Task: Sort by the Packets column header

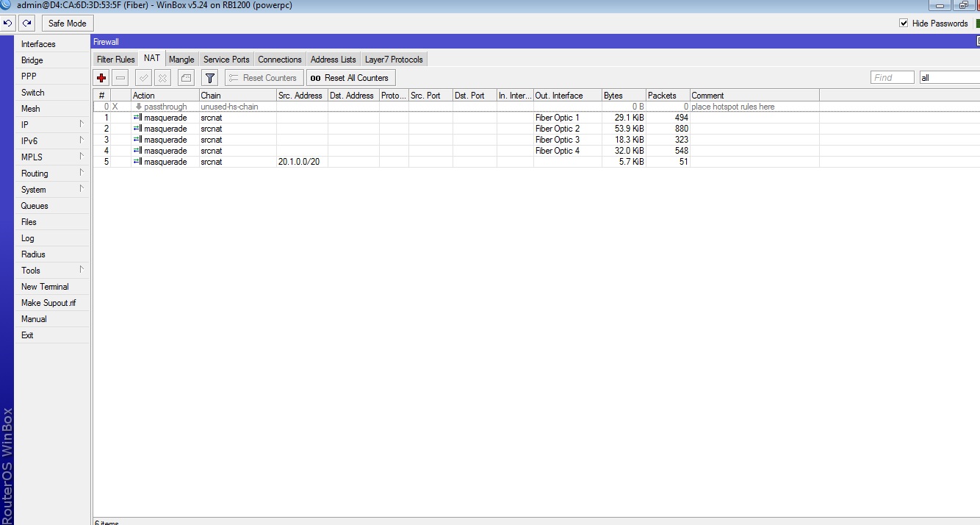Action: pos(668,96)
